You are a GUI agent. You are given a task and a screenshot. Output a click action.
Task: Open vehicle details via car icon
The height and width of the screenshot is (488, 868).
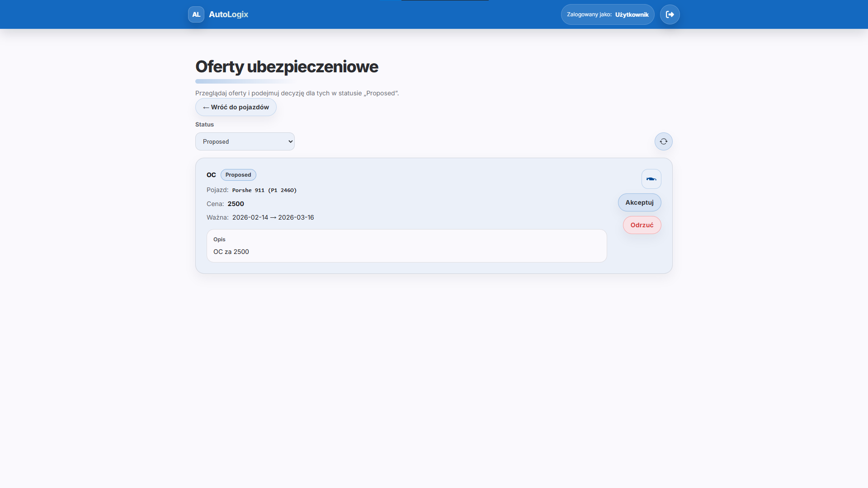click(x=651, y=179)
